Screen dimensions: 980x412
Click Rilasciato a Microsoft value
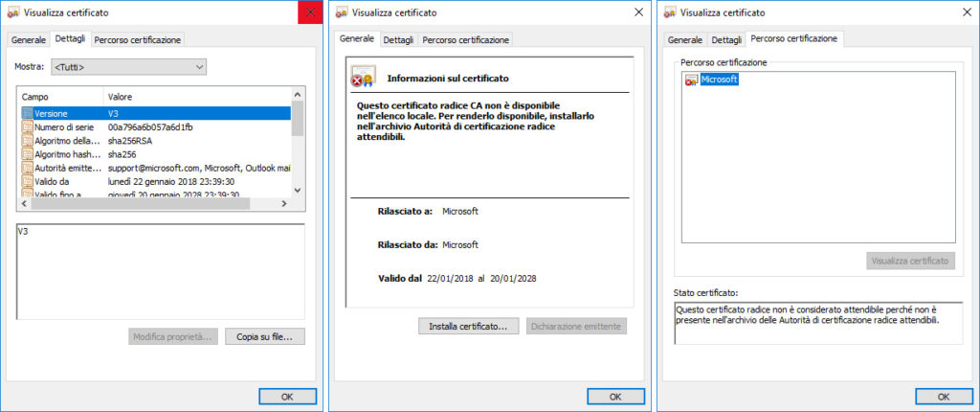tap(460, 211)
